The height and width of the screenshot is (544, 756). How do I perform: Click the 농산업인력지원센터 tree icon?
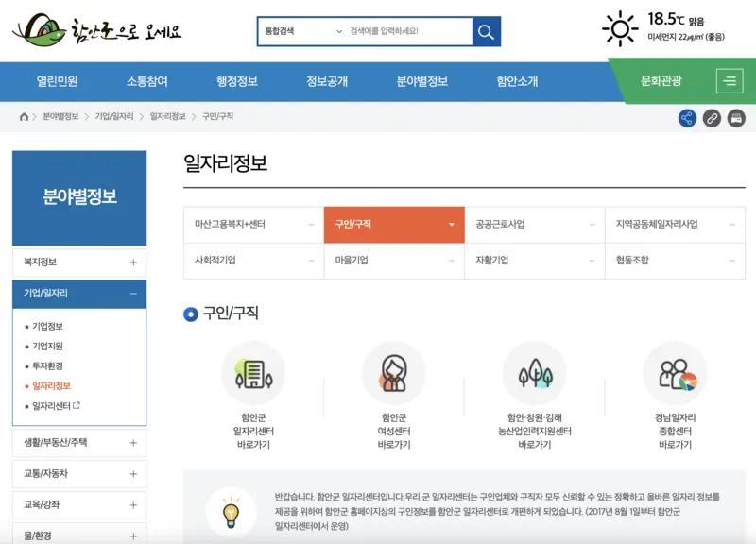click(x=535, y=374)
